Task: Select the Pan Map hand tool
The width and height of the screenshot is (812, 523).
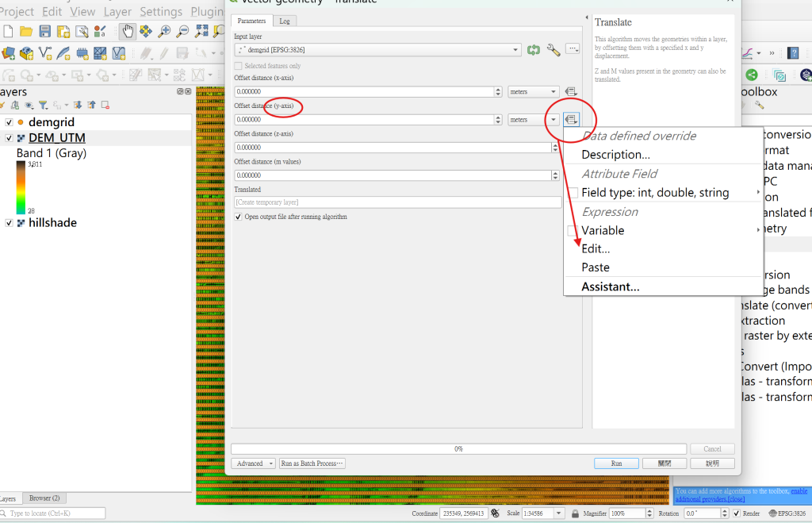Action: pyautogui.click(x=128, y=31)
